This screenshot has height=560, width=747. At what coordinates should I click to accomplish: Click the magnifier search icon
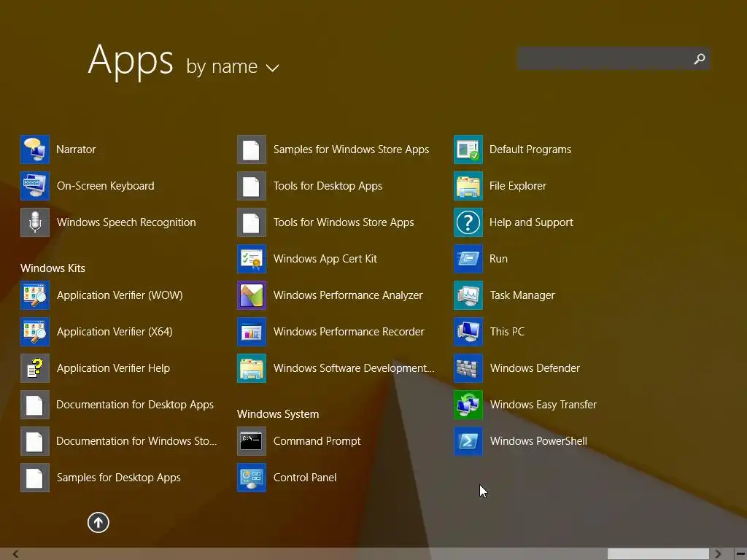[700, 58]
